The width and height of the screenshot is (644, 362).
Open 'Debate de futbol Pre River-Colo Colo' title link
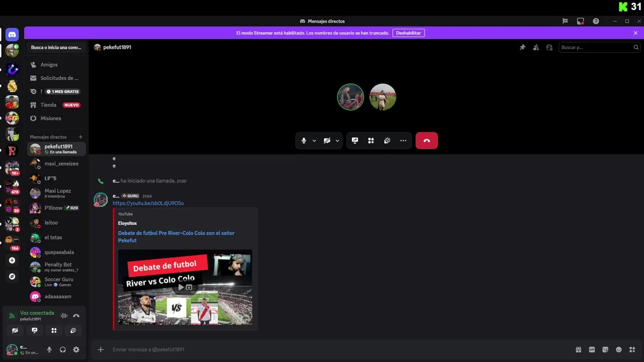click(x=176, y=236)
